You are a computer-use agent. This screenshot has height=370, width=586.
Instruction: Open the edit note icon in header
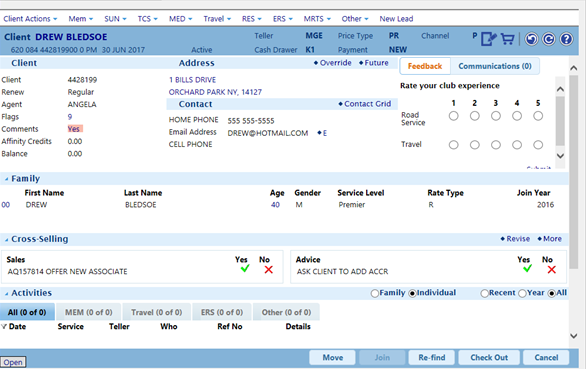click(488, 38)
